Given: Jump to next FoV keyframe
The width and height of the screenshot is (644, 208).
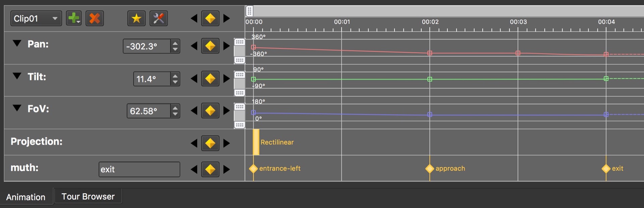Looking at the screenshot, I should pos(227,111).
